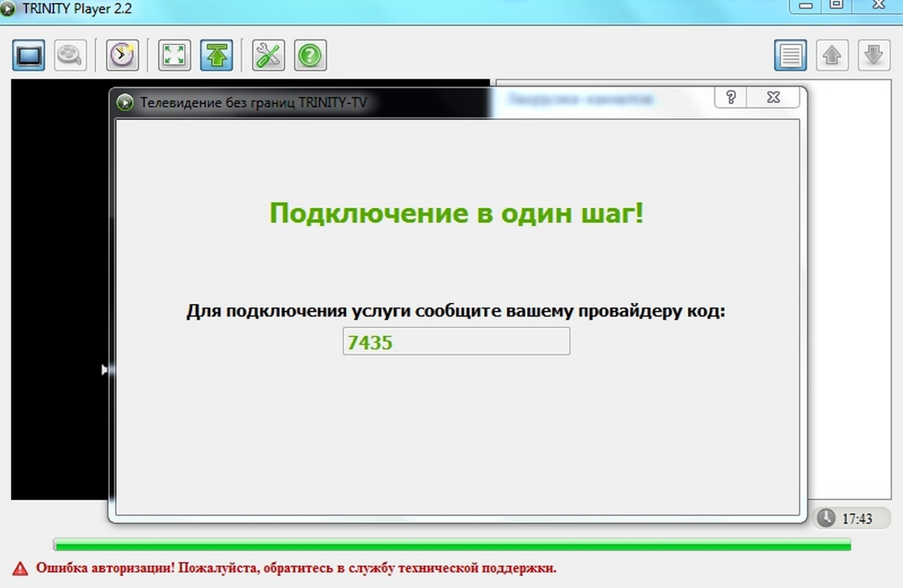Click the TV screen view icon
This screenshot has height=588, width=903.
(x=28, y=55)
